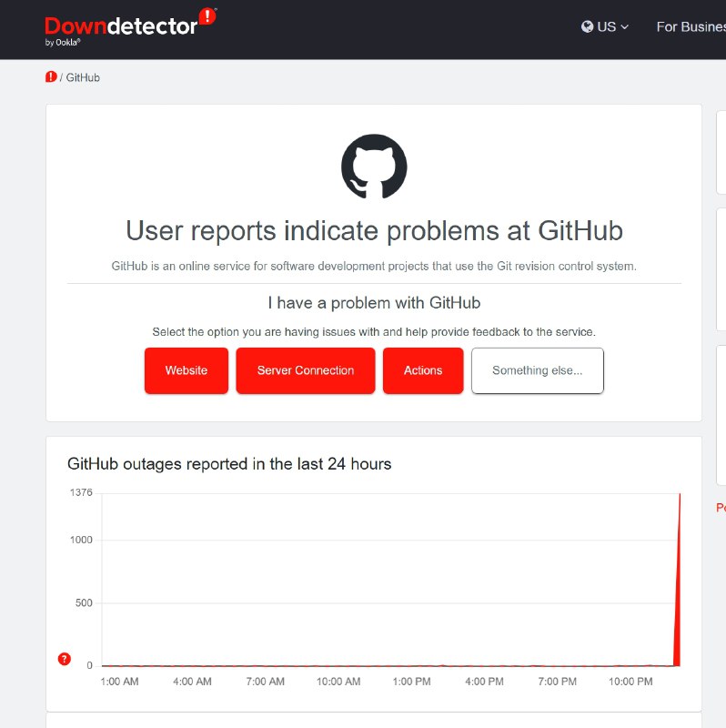The image size is (726, 728).
Task: Click the red home breadcrumb icon
Action: coord(51,77)
